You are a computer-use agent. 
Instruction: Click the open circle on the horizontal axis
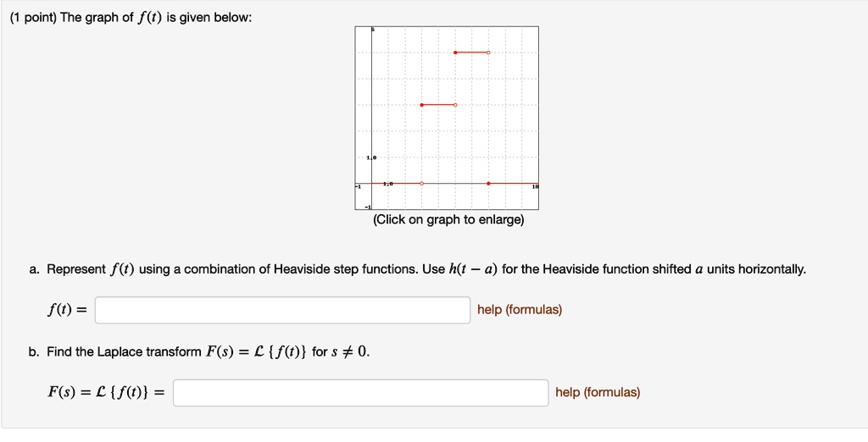(422, 183)
